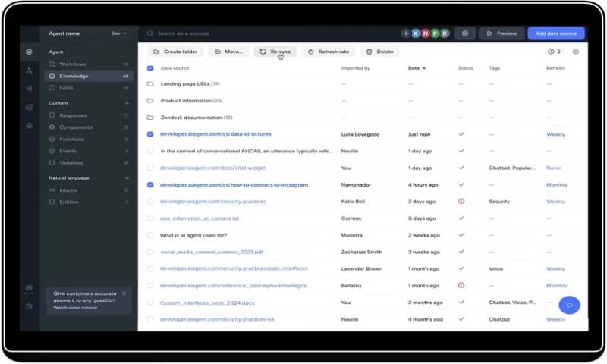This screenshot has width=607, height=364.
Task: Open the Refresh rate setting
Action: [329, 52]
